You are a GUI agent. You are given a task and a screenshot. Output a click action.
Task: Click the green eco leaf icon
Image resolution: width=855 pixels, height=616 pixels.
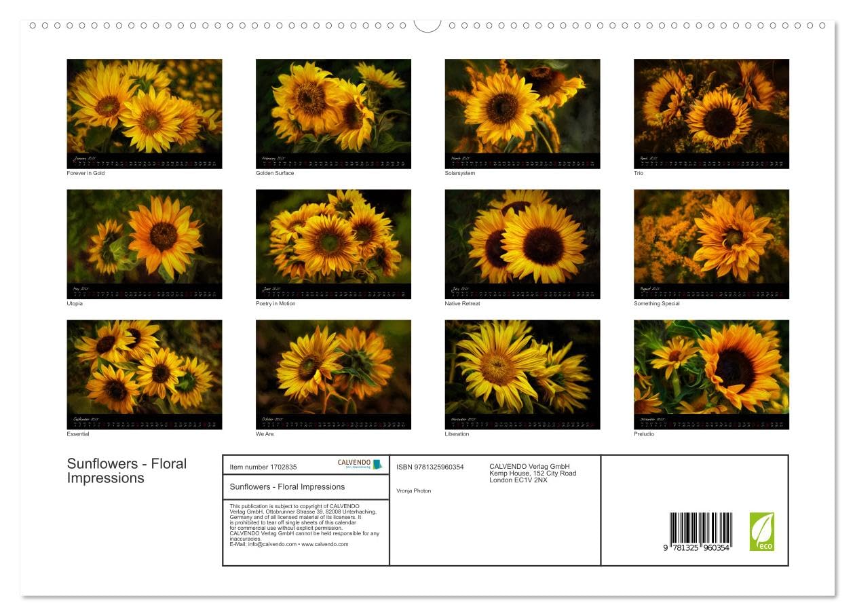click(x=761, y=532)
